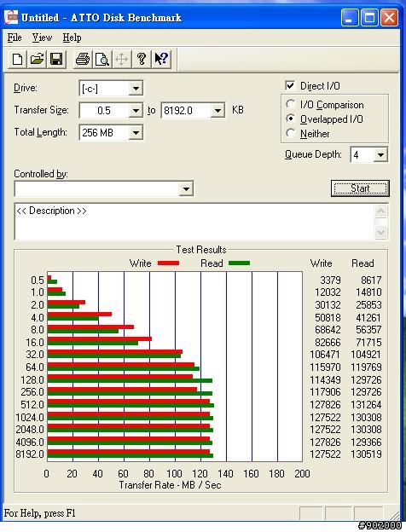Click the Test Results group heading
The image size is (406, 532).
[201, 250]
